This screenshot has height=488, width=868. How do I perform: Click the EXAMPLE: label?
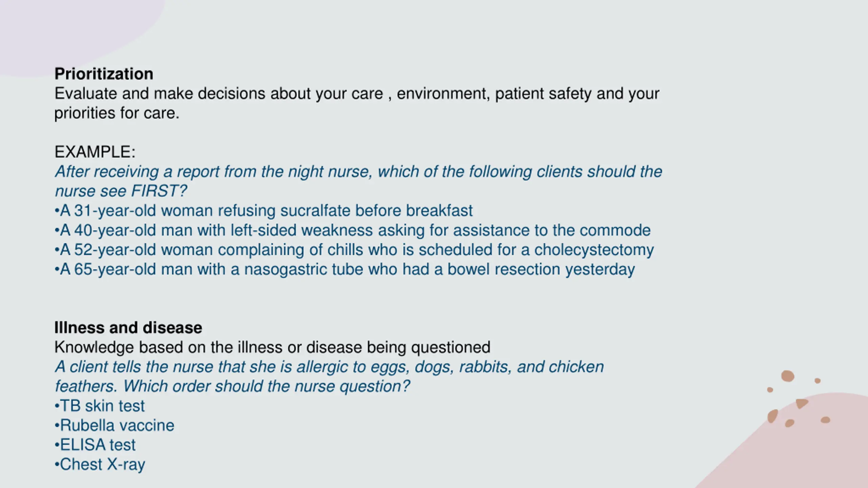pyautogui.click(x=95, y=152)
